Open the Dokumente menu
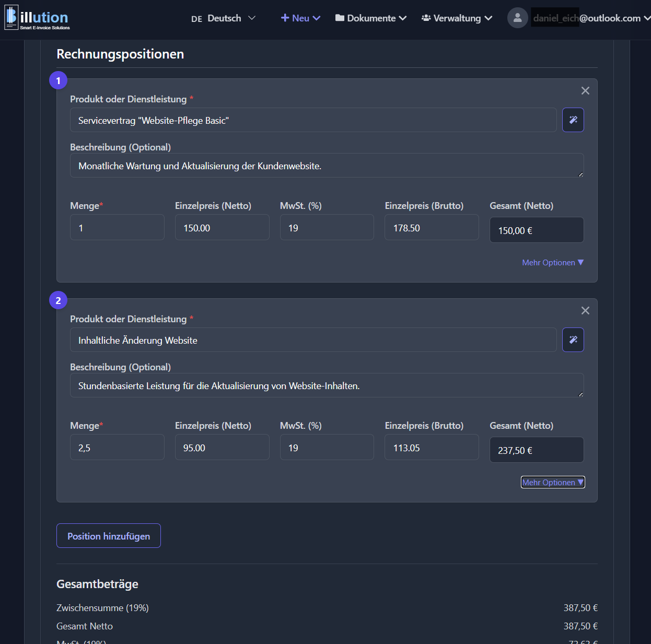 click(371, 18)
